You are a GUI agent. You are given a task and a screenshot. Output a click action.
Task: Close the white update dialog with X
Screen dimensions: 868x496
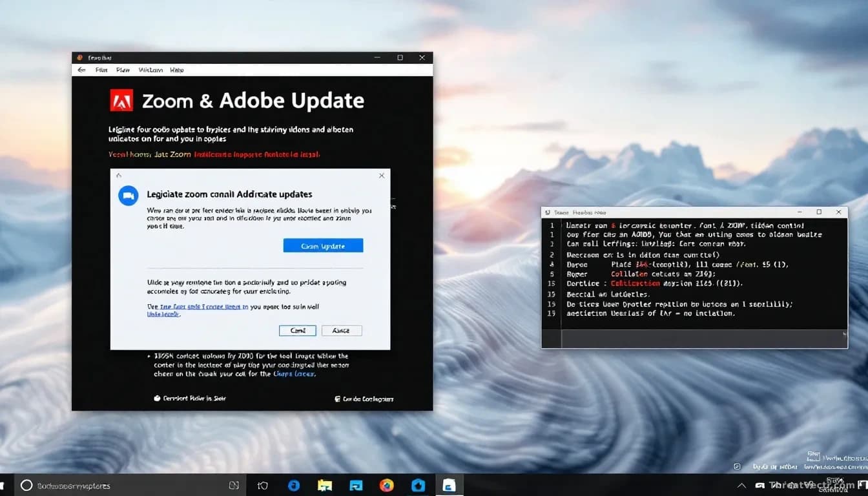[x=382, y=175]
